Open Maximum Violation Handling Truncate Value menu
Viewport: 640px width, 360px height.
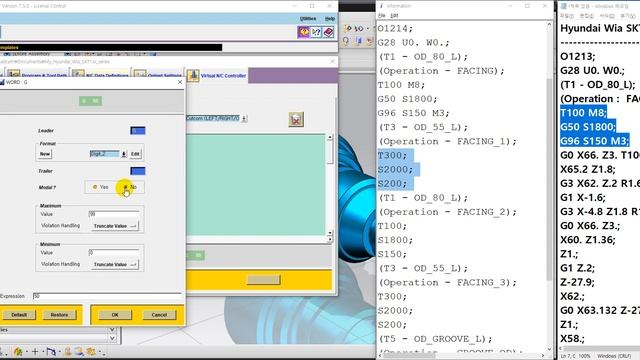[x=114, y=226]
